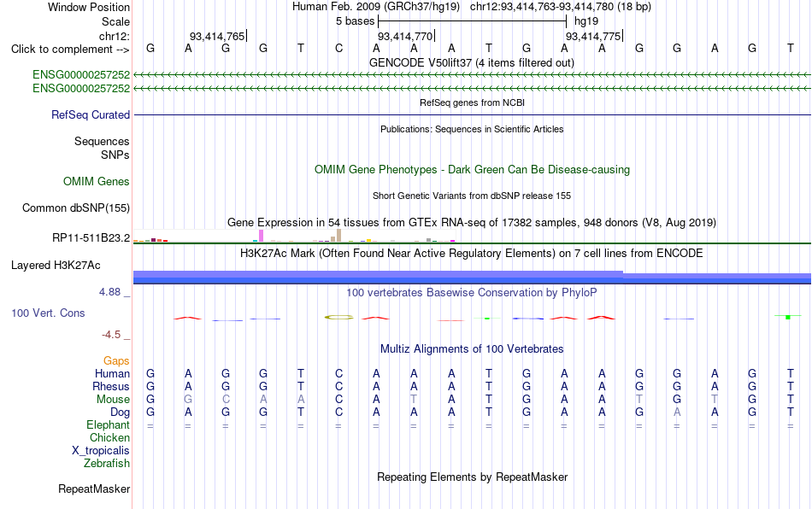Click 'Publications: Sequences in Scientific Articles' title
Viewport: 812px width, 509px height.
(472, 129)
